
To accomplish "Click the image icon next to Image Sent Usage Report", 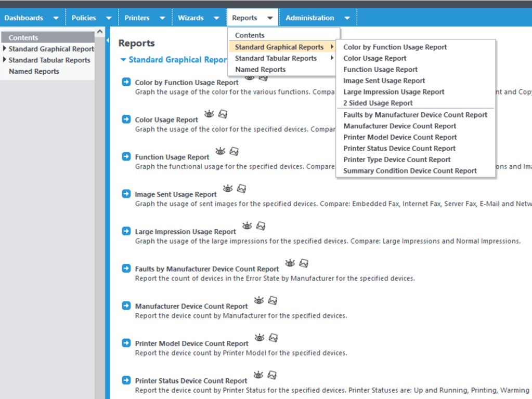I will [x=241, y=189].
